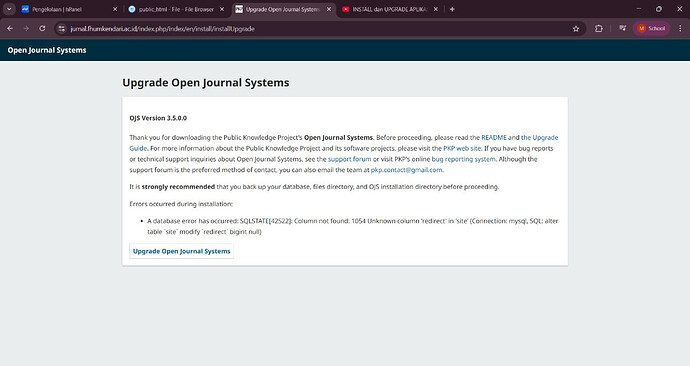The width and height of the screenshot is (690, 366).
Task: Click the Upgrade Open Journal Systems button
Action: (181, 251)
